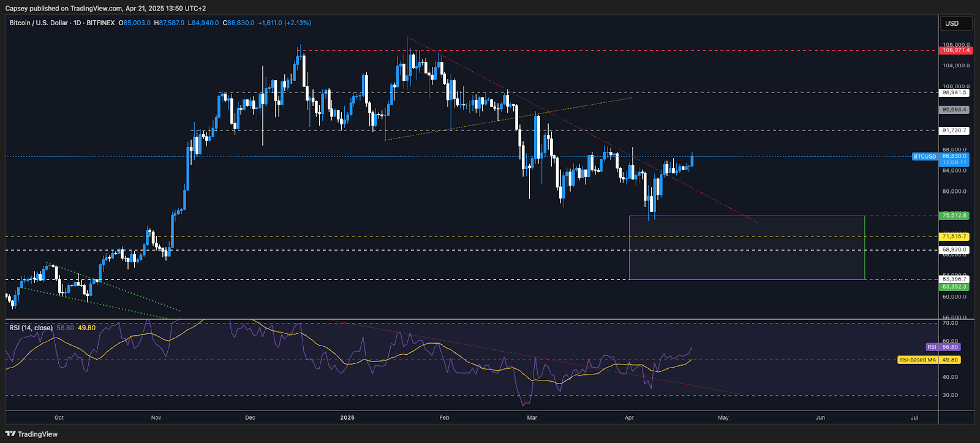The image size is (980, 443).
Task: Click the red 106,971.4 price label
Action: pos(955,50)
